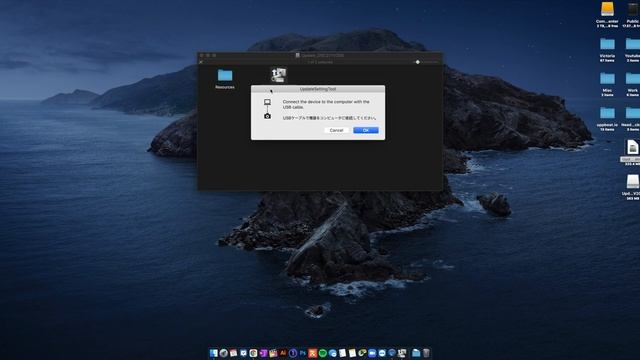The height and width of the screenshot is (360, 640).
Task: Select the Work folder on desktop
Action: [x=633, y=79]
